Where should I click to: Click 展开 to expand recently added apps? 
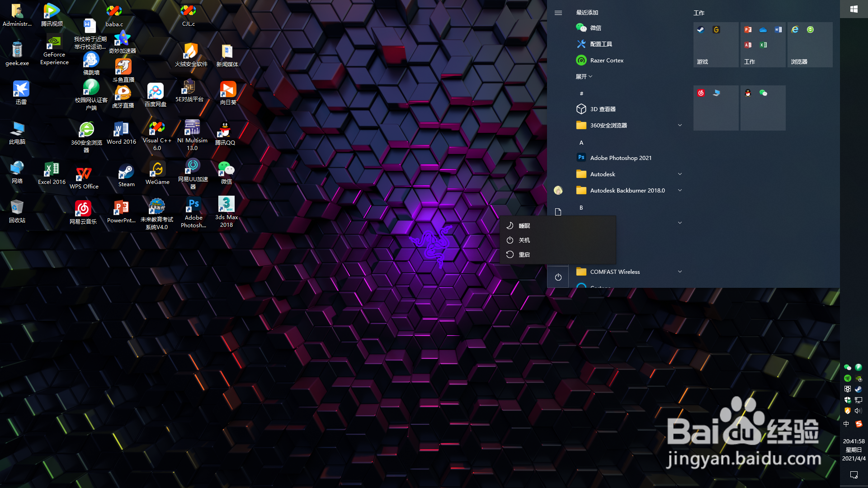pyautogui.click(x=584, y=76)
